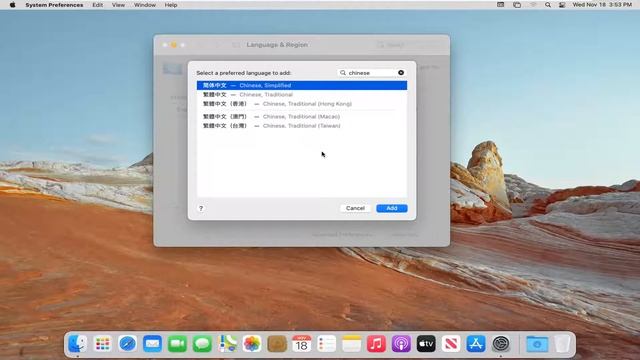The height and width of the screenshot is (360, 640).
Task: Open the Edit menu
Action: coord(98,5)
